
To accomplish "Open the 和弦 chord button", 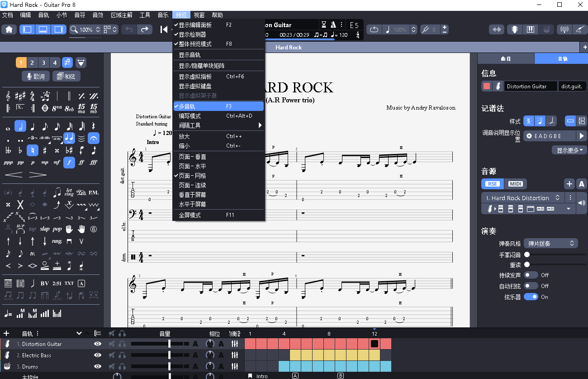I will (x=66, y=76).
